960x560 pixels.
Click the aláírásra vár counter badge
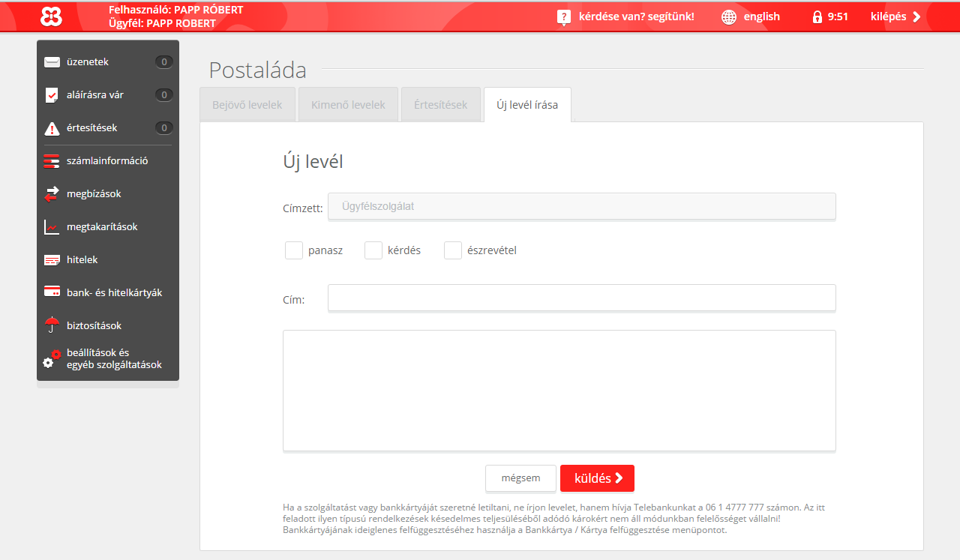click(x=164, y=95)
